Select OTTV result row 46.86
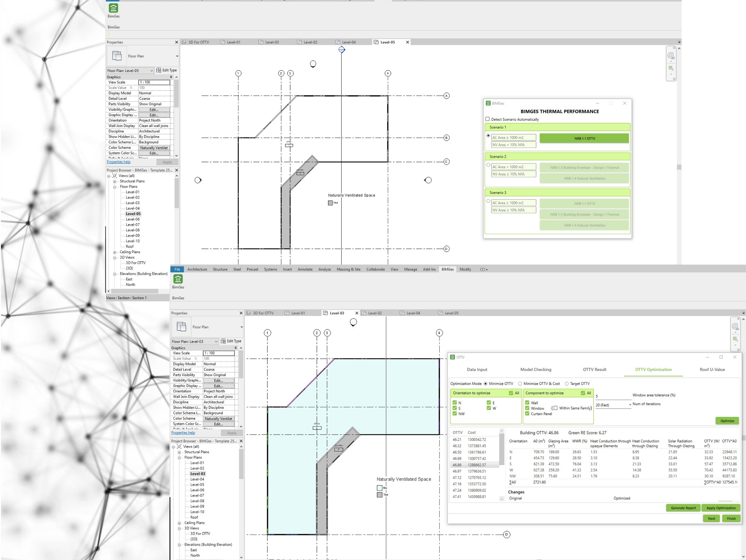The height and width of the screenshot is (560, 746). click(x=475, y=465)
